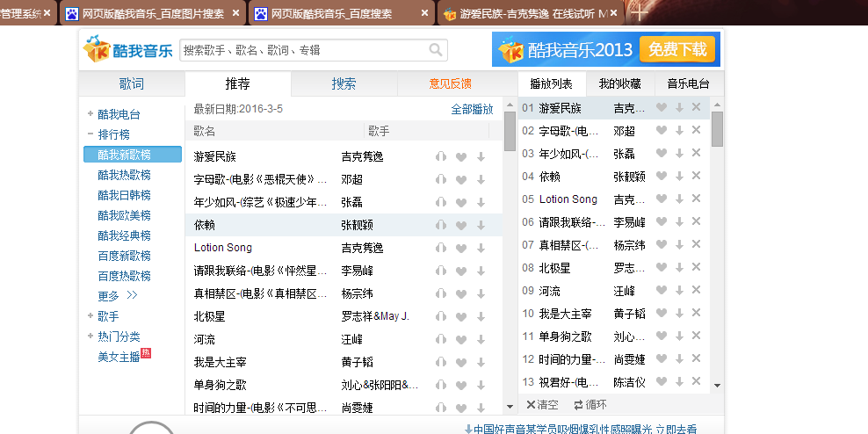Favorite playlist item 10 我是大主宰
This screenshot has width=868, height=434.
click(661, 313)
